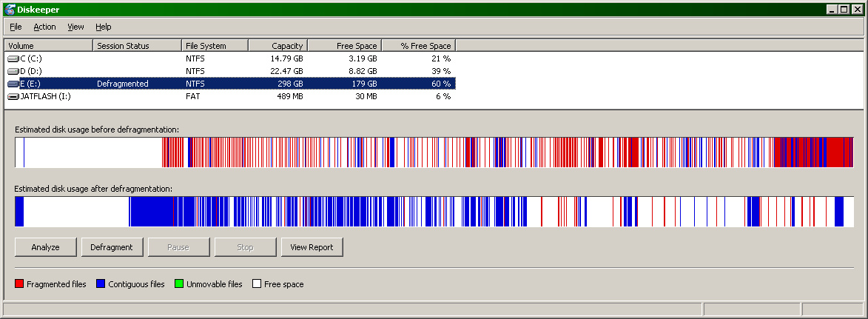Viewport: 868px width, 319px height.
Task: Minimize the Diskeeper window
Action: click(832, 10)
